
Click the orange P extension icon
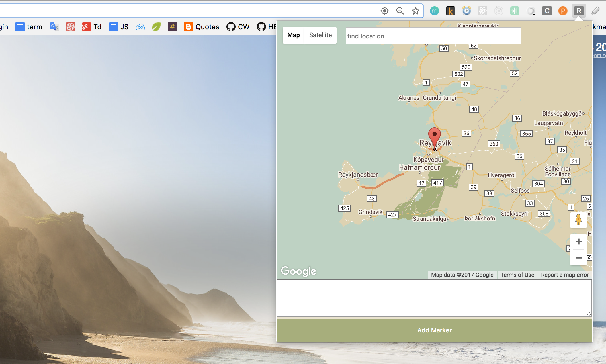[x=563, y=11]
